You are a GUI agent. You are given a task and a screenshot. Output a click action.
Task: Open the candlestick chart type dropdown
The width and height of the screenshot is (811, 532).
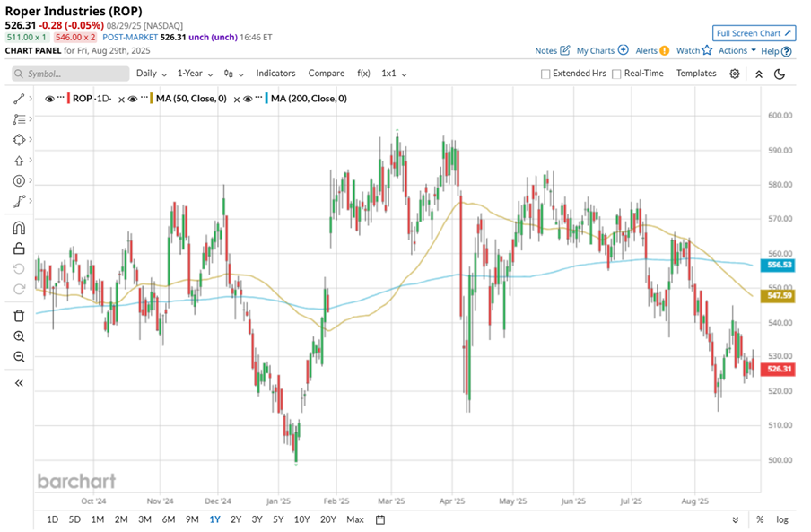[x=234, y=74]
